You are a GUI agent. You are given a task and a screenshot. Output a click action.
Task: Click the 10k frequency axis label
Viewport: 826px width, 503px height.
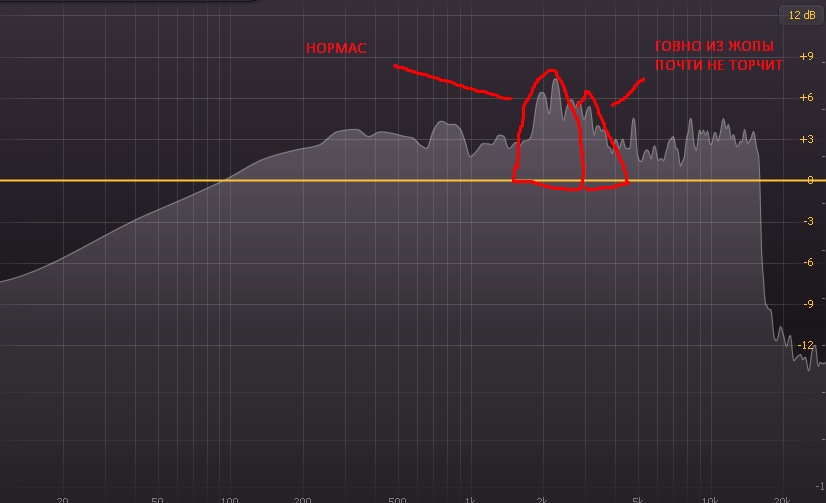(710, 499)
